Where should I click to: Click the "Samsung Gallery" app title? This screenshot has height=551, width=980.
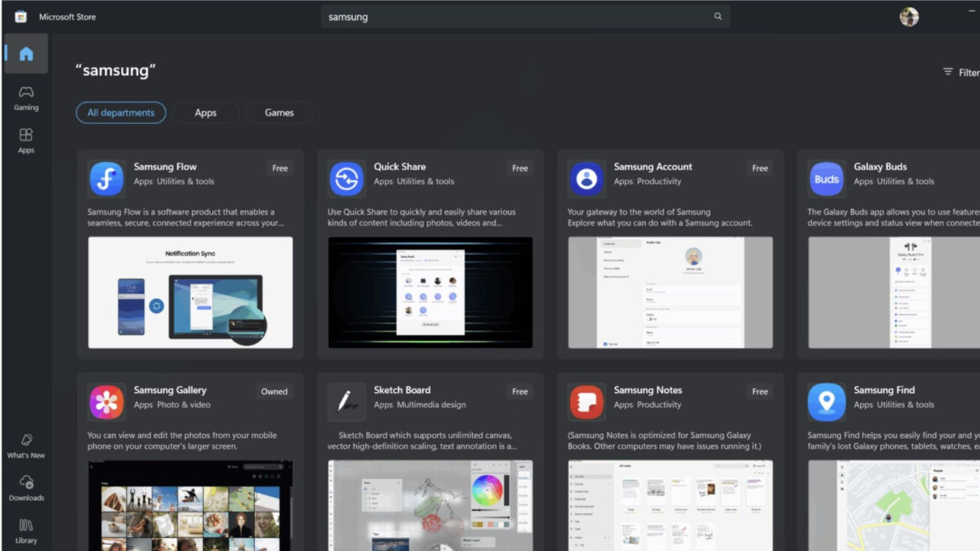[170, 390]
